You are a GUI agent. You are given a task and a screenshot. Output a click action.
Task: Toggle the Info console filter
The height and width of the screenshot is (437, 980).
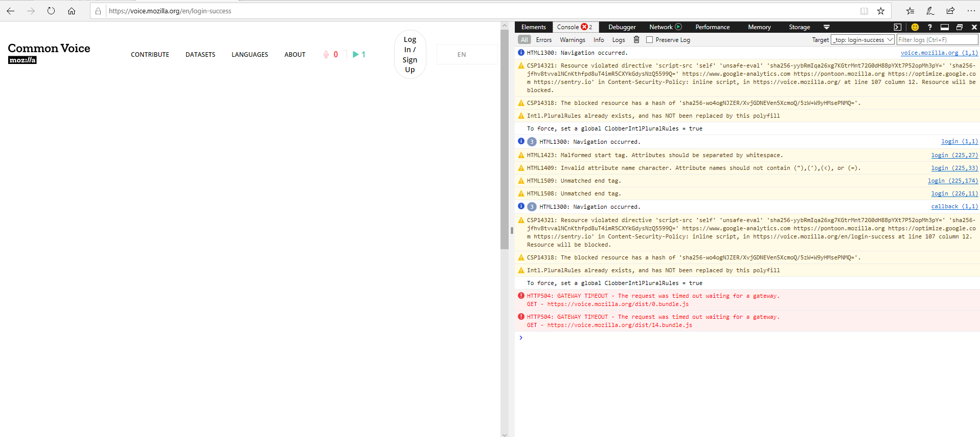(599, 39)
